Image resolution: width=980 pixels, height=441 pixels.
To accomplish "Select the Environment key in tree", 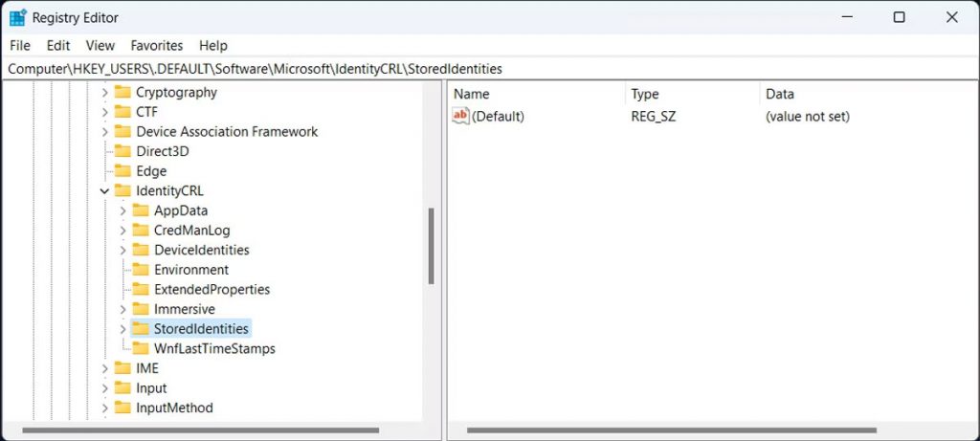I will pyautogui.click(x=191, y=270).
